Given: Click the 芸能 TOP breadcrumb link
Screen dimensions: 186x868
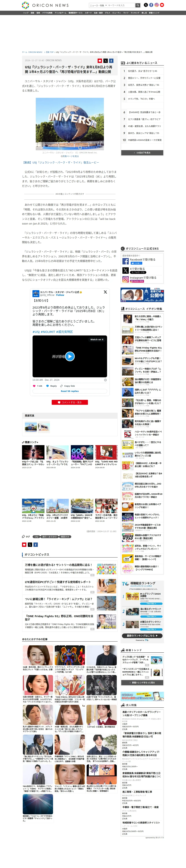Looking at the screenshot, I should tap(50, 52).
